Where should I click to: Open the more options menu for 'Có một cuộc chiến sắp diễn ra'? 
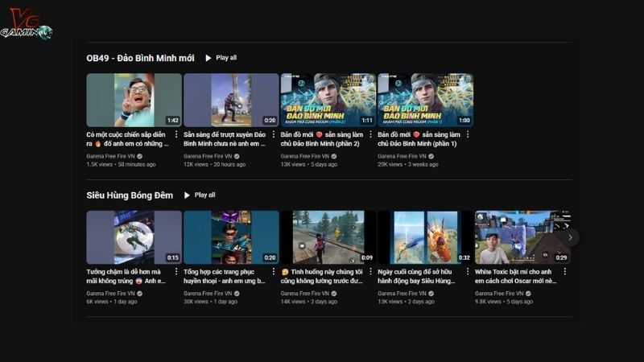(176, 134)
